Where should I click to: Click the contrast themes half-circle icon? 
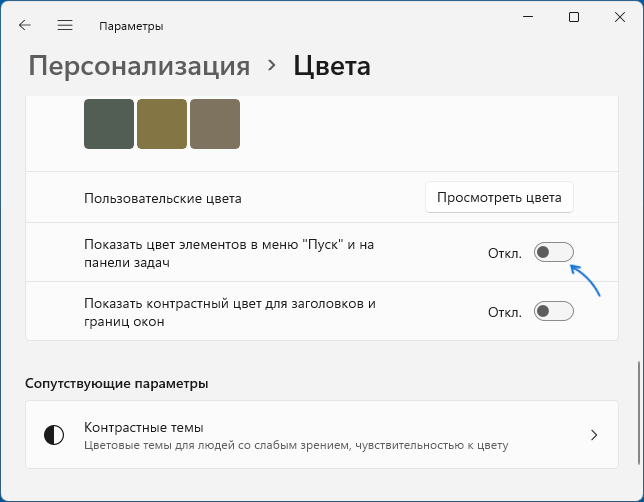54,435
